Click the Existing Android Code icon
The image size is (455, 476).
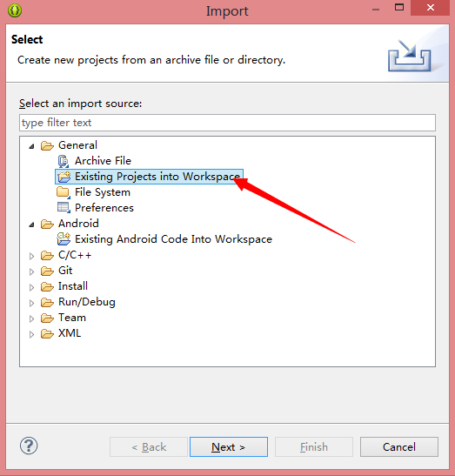64,239
